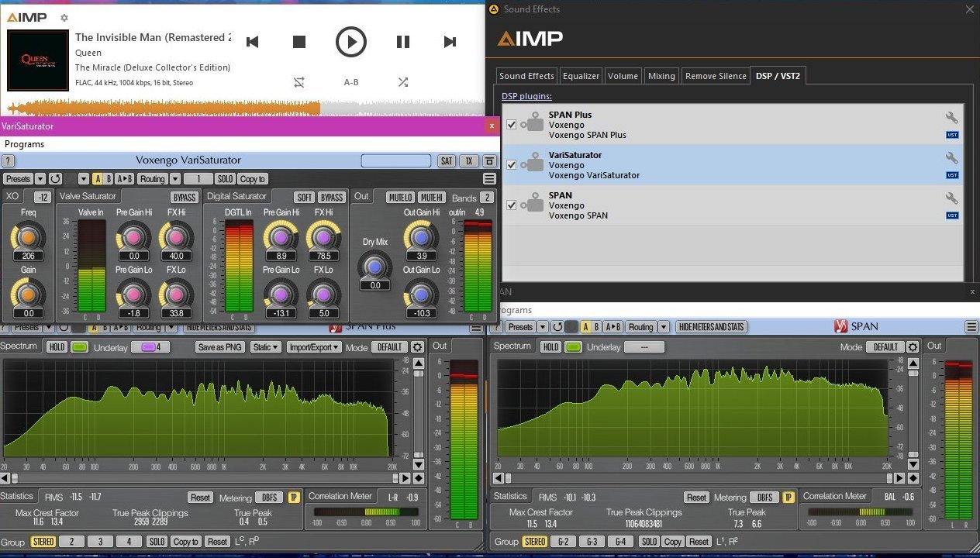
Task: Open settings wrench for VariSaturator plugin
Action: (x=951, y=158)
